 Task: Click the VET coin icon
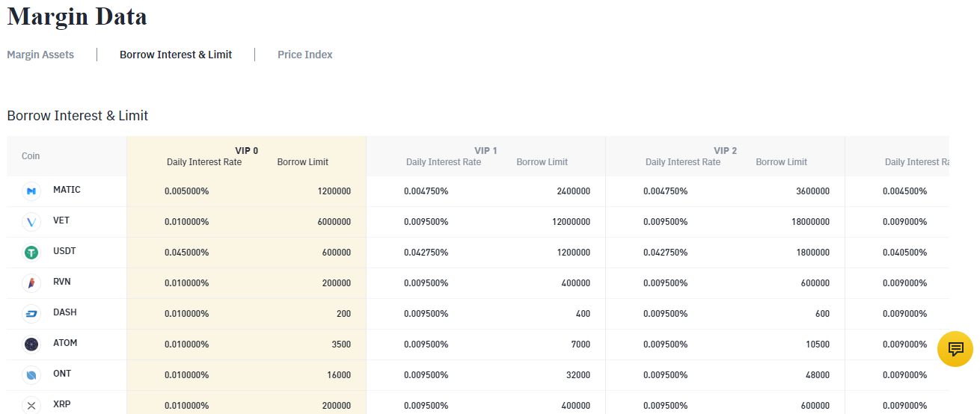[31, 222]
